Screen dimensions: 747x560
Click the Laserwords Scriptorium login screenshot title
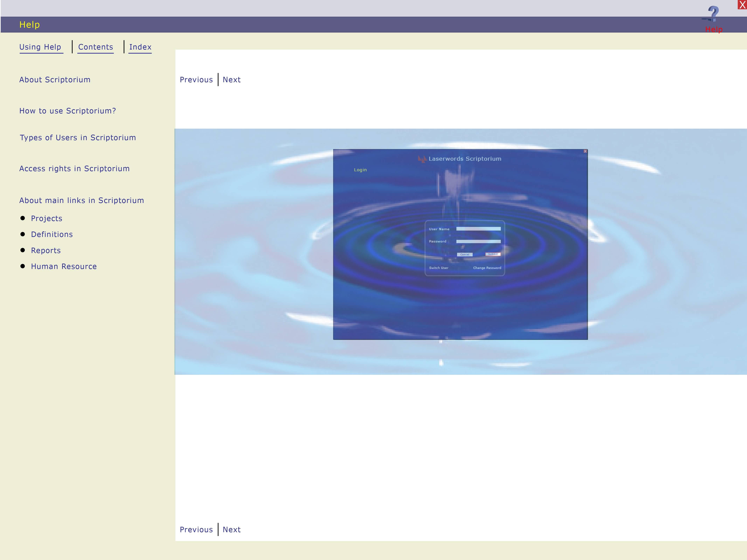point(464,159)
